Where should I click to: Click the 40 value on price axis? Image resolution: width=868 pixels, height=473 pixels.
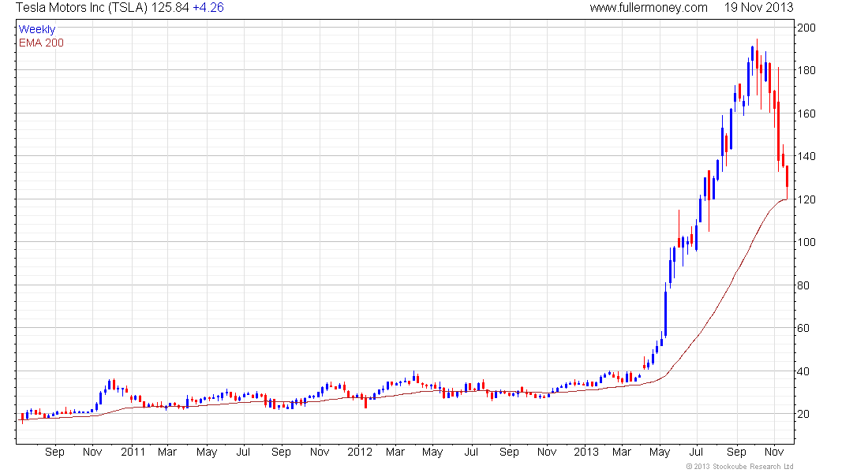tap(803, 371)
